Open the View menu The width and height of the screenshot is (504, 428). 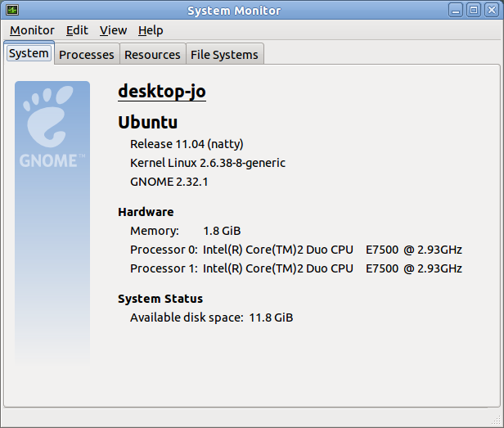click(x=113, y=30)
